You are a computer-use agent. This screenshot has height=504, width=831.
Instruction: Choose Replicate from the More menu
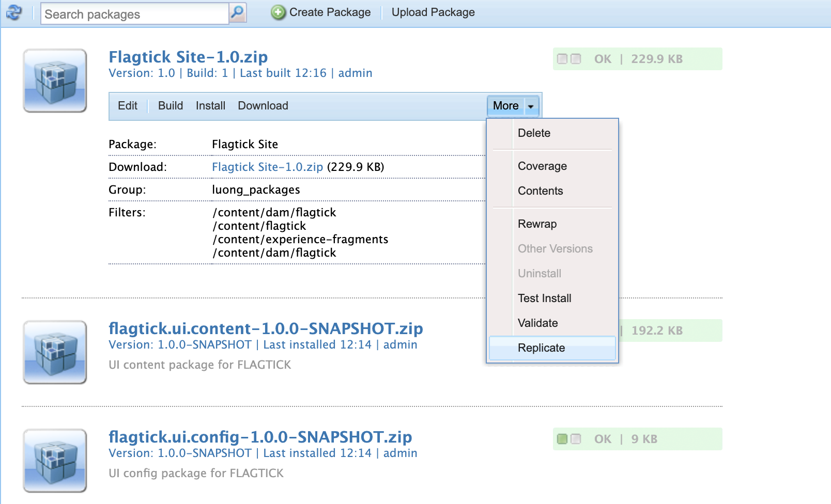click(x=541, y=348)
